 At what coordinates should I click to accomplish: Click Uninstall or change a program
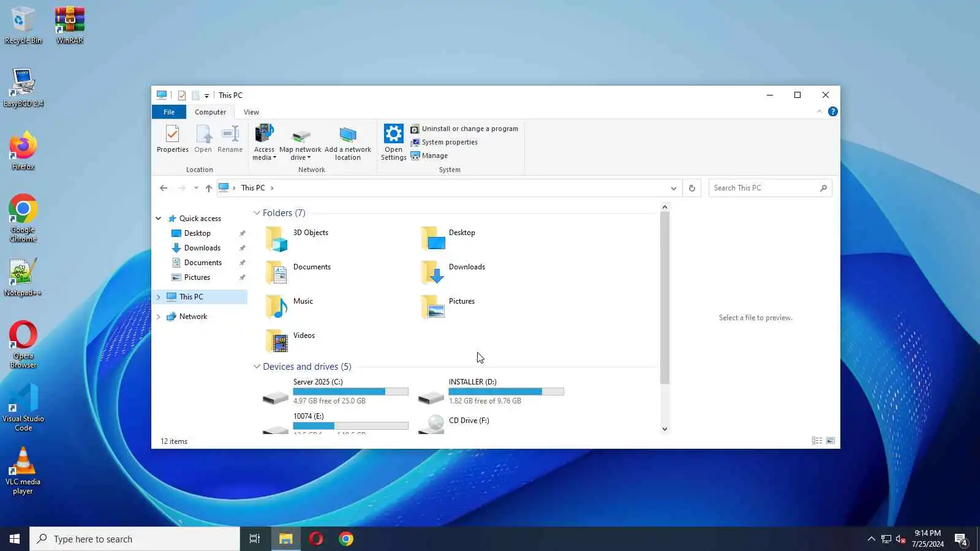[x=464, y=129]
